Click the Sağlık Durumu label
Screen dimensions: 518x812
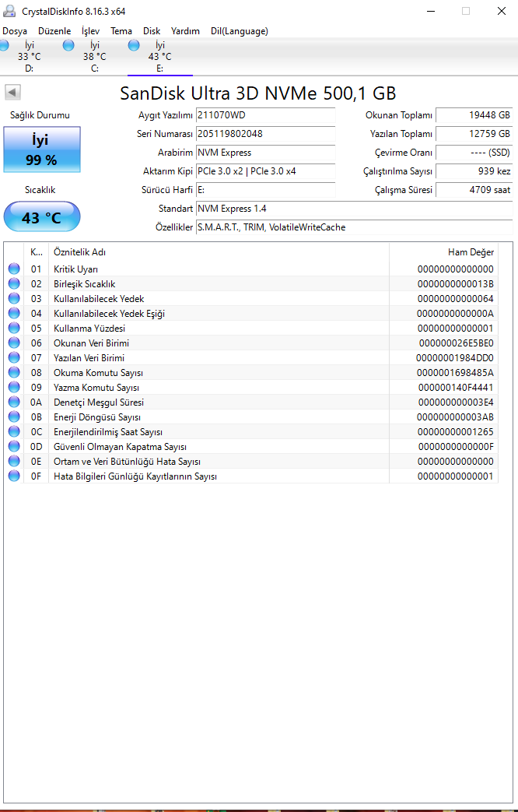tap(40, 115)
